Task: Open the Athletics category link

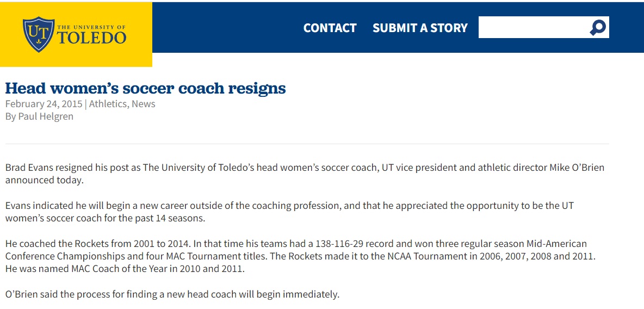Action: (x=108, y=104)
